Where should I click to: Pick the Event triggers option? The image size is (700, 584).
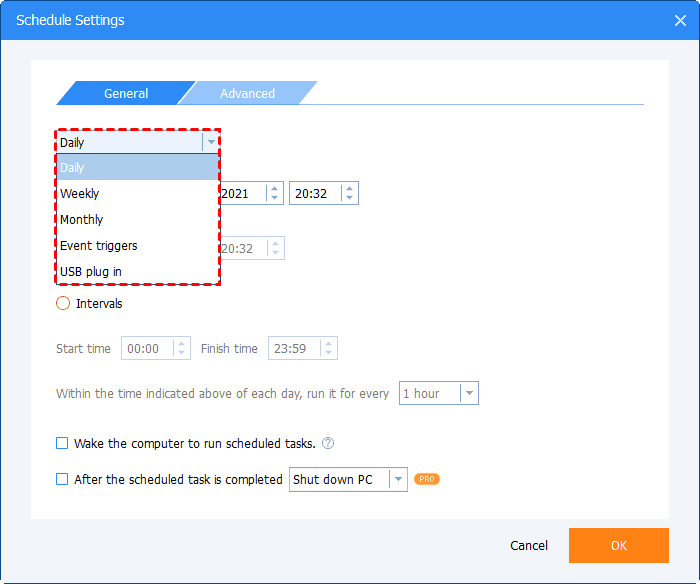99,246
